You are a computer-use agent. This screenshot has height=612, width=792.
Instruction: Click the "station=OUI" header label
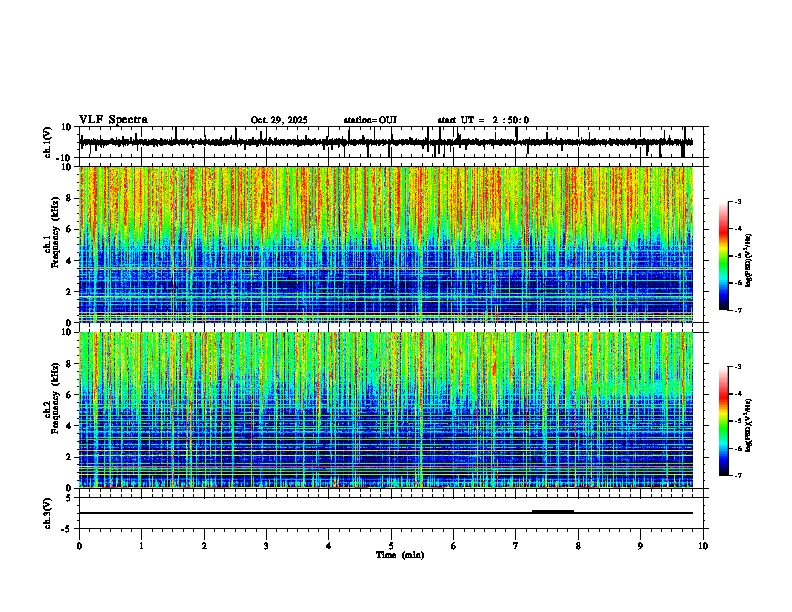[x=370, y=120]
